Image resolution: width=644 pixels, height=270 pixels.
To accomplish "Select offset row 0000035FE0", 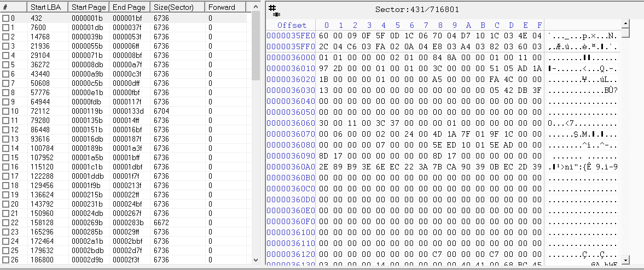I will (x=291, y=36).
